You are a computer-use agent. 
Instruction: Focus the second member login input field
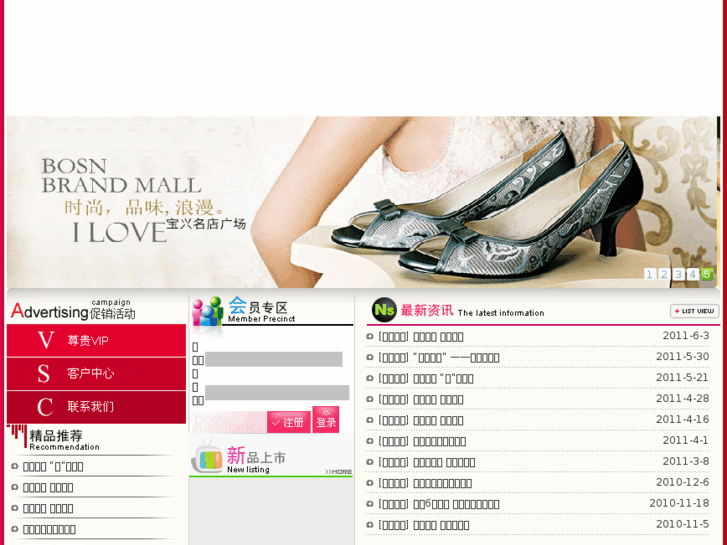click(277, 392)
